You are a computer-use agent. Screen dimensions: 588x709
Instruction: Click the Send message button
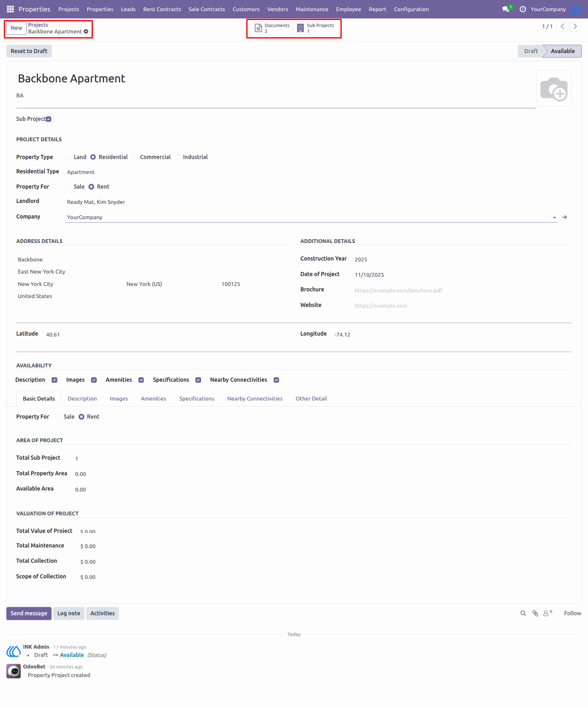pyautogui.click(x=29, y=613)
